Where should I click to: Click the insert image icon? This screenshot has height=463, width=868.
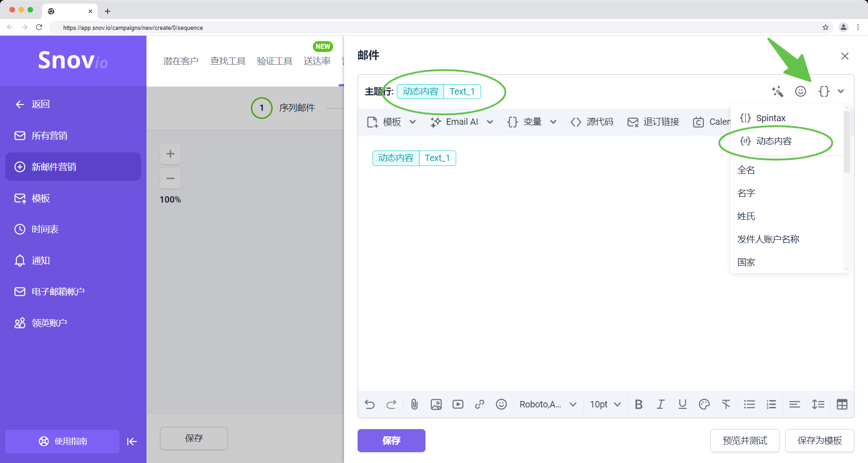point(436,404)
